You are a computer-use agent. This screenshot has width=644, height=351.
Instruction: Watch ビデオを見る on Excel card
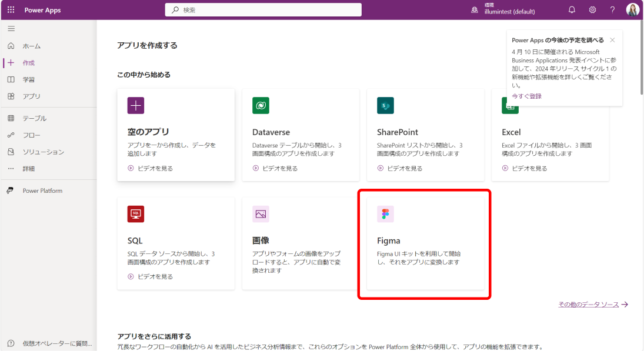pyautogui.click(x=529, y=168)
